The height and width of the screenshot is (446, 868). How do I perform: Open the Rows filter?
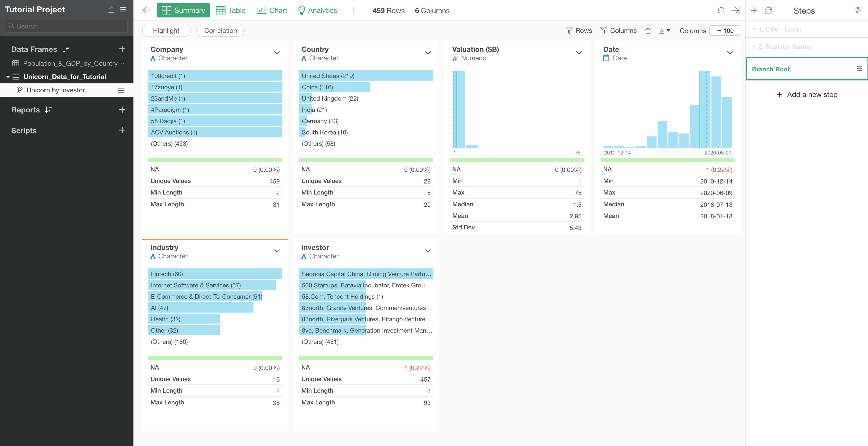[578, 30]
